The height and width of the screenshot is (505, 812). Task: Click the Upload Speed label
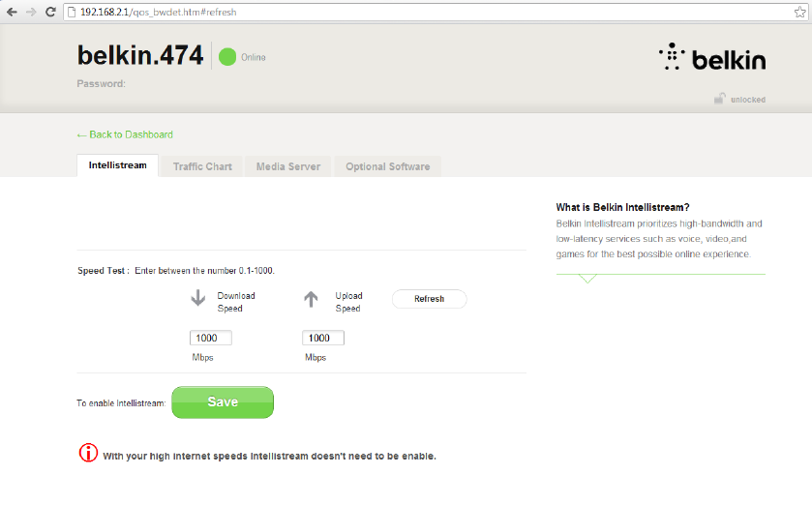(348, 302)
